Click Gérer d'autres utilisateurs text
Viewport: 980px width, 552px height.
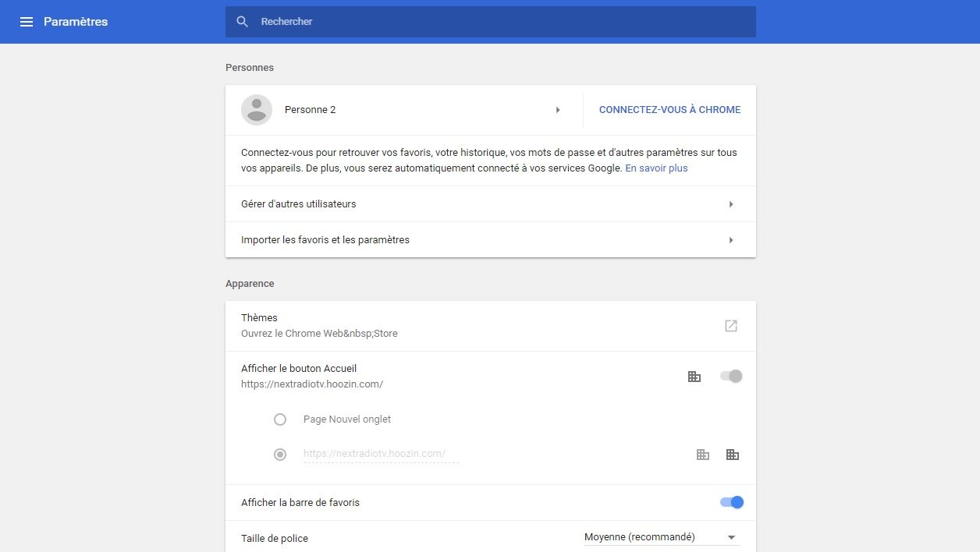pos(298,204)
